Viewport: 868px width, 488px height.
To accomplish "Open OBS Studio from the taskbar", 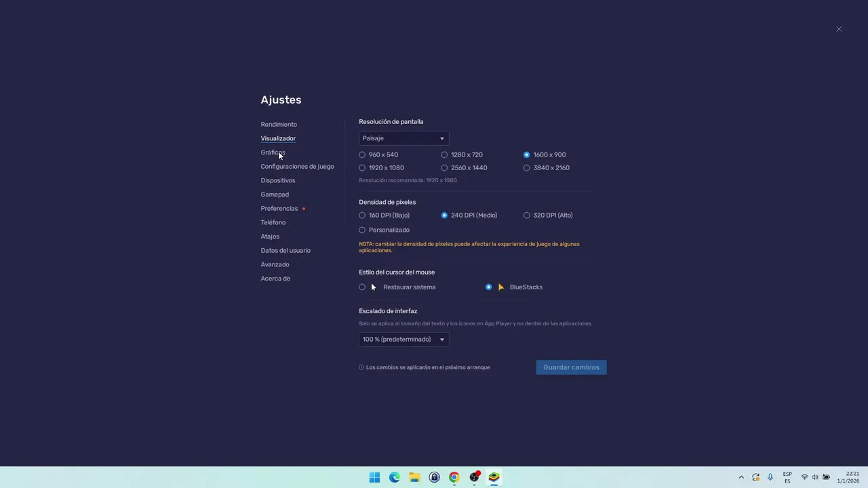I will click(x=475, y=477).
